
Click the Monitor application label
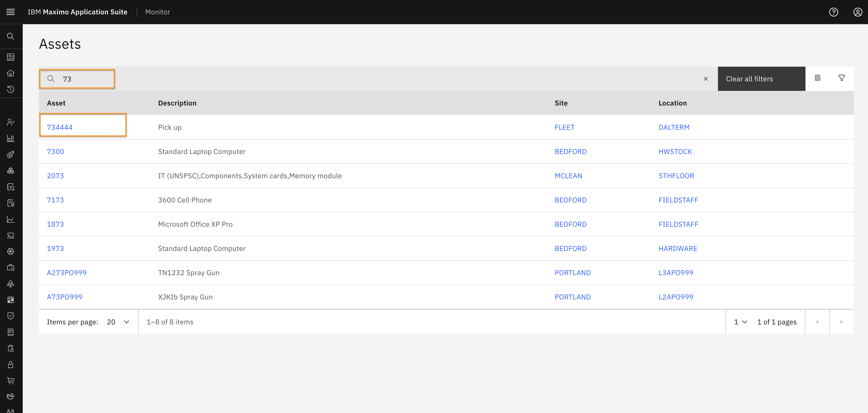click(x=158, y=12)
